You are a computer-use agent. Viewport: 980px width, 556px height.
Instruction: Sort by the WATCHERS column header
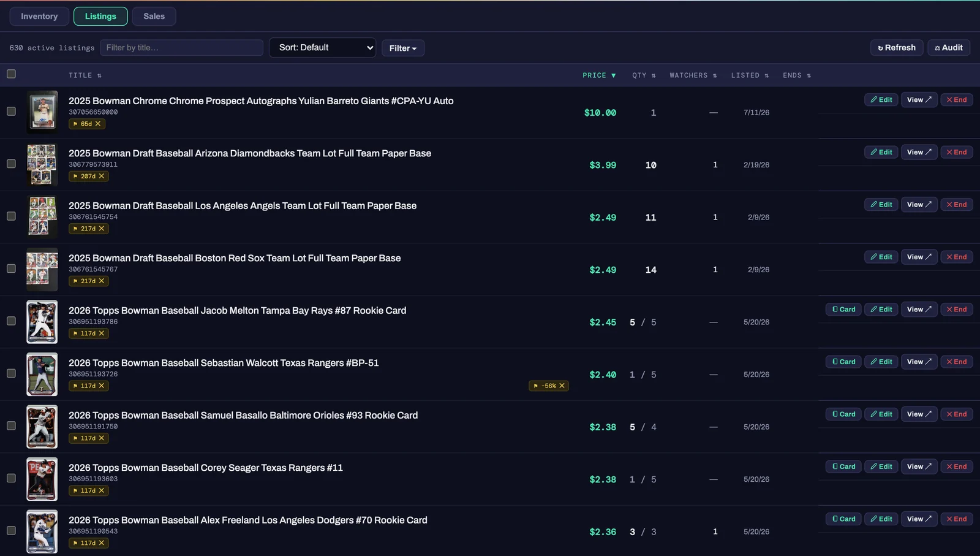[x=693, y=75]
